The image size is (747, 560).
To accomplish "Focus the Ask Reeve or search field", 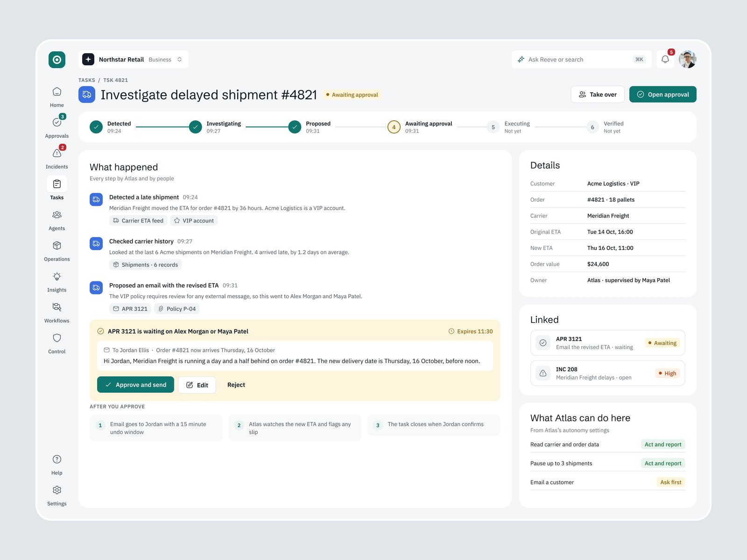I will (x=581, y=59).
